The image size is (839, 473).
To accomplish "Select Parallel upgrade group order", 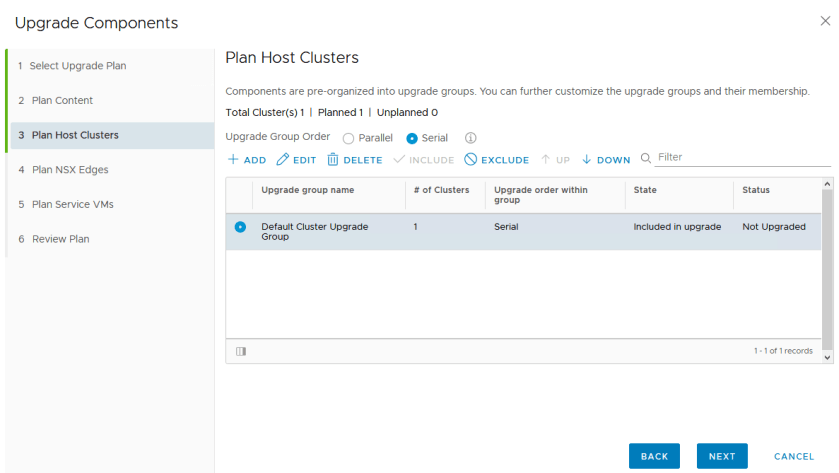I will coord(348,138).
